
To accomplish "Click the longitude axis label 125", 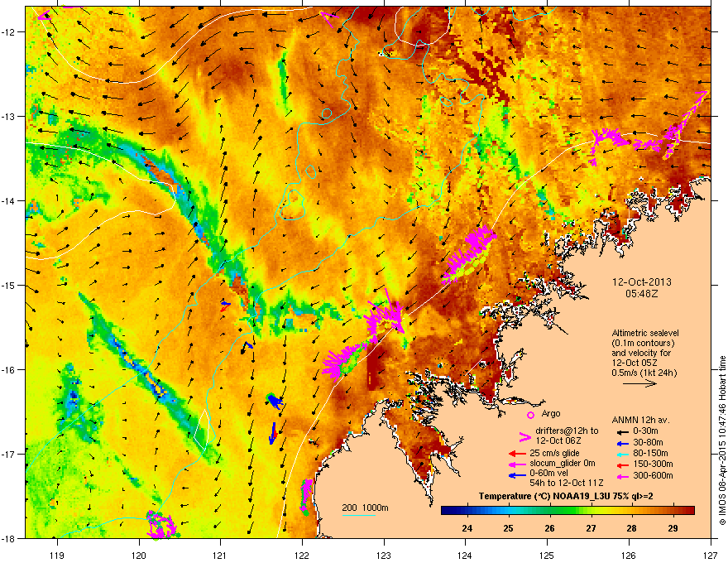I will click(x=547, y=555).
